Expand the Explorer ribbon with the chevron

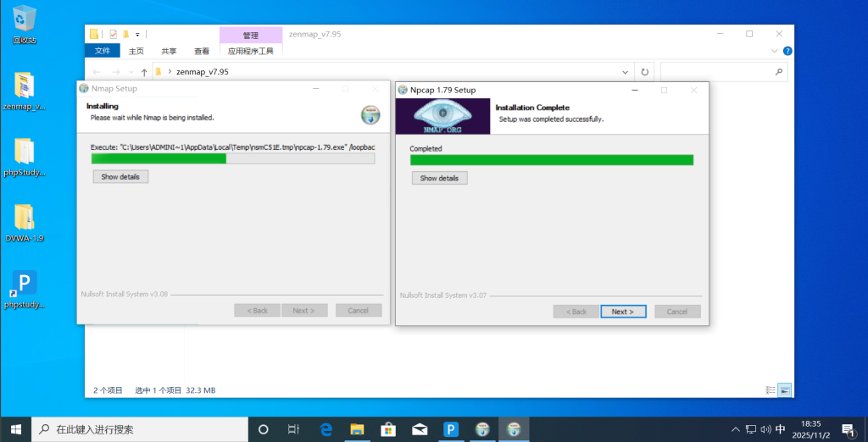773,51
